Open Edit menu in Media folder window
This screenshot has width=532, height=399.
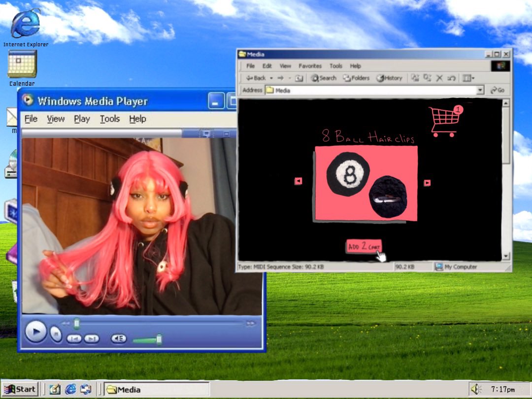[x=267, y=66]
